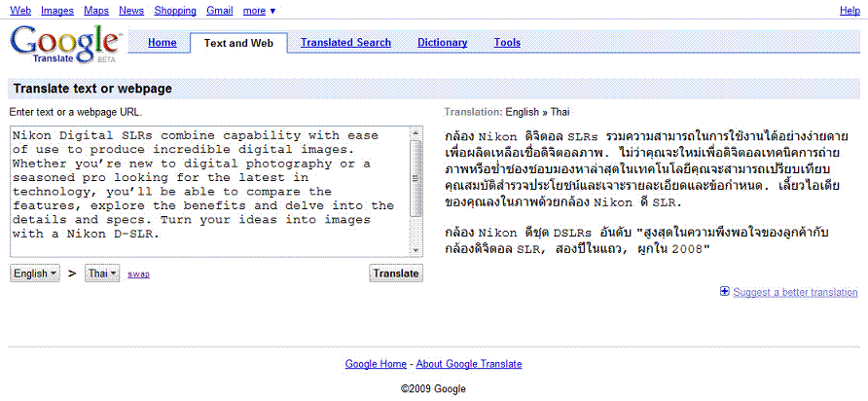Click the plus icon beside Suggest a better translation
The width and height of the screenshot is (868, 401).
[724, 292]
